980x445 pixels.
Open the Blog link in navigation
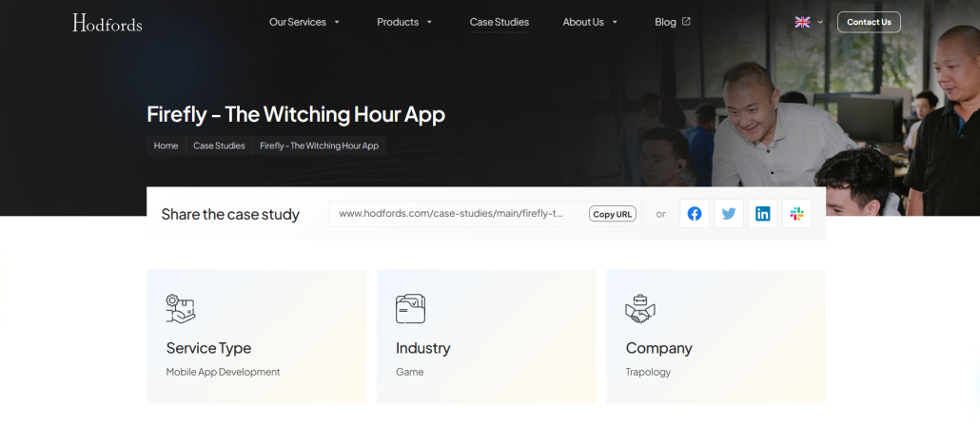(x=666, y=22)
